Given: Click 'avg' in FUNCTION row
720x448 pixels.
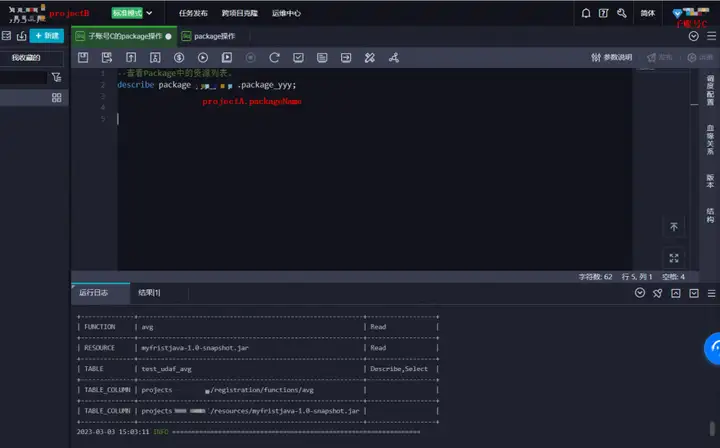Looking at the screenshot, I should tap(147, 327).
